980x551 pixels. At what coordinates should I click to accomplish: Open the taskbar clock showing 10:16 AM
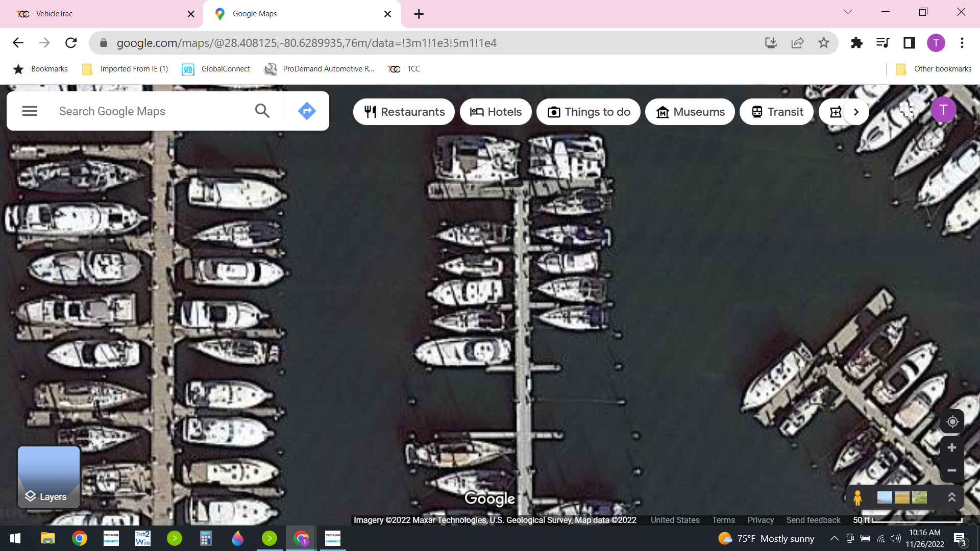pyautogui.click(x=925, y=538)
